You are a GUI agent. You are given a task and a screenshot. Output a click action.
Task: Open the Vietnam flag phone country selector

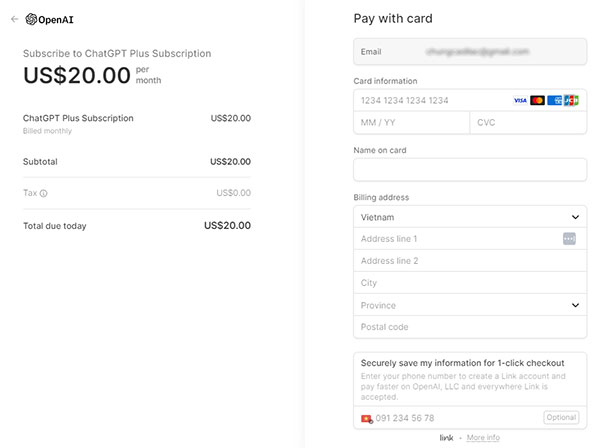pyautogui.click(x=367, y=419)
